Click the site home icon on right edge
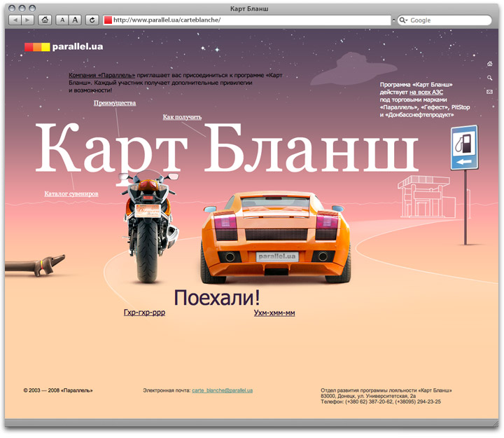 click(490, 64)
